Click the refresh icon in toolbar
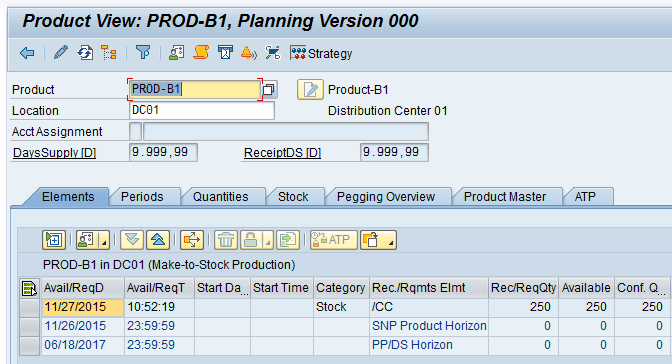The height and width of the screenshot is (364, 672). [85, 53]
